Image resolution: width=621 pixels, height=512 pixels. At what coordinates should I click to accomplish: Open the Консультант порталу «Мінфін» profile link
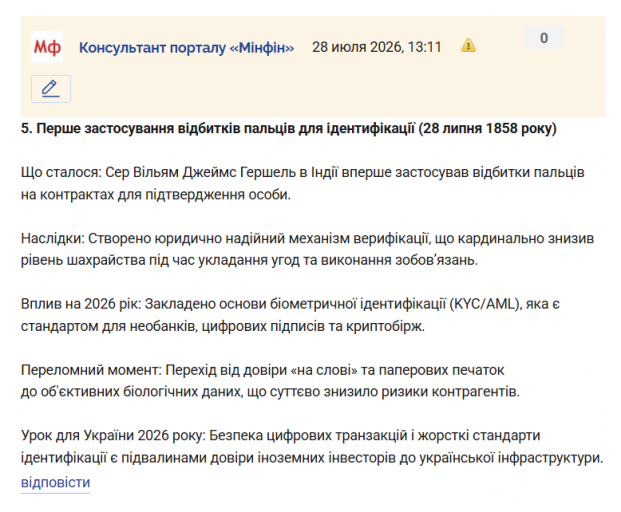187,48
